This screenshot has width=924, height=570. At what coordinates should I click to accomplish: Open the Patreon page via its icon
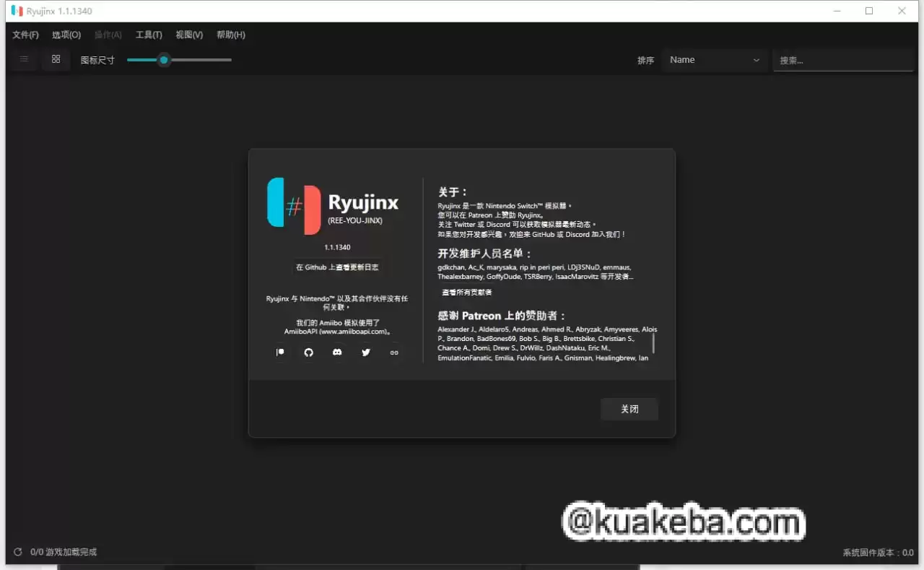click(x=280, y=352)
